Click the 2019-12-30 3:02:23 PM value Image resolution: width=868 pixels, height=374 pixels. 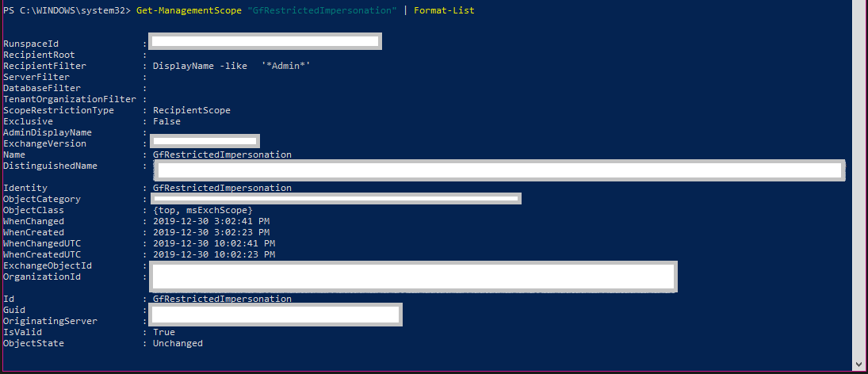click(211, 232)
